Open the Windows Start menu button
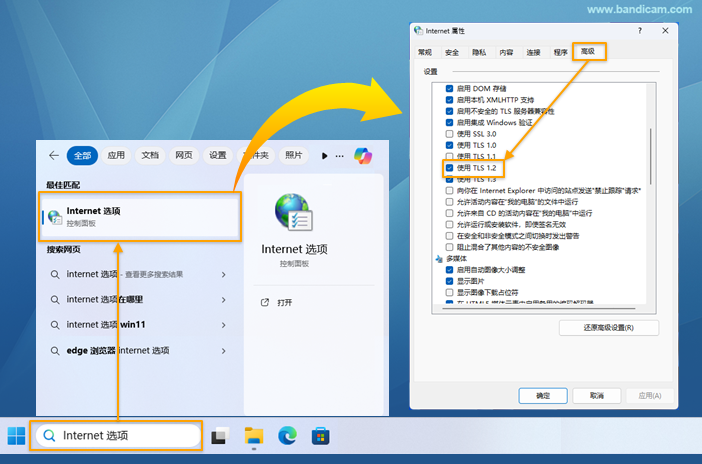This screenshot has height=464, width=702. 17,435
